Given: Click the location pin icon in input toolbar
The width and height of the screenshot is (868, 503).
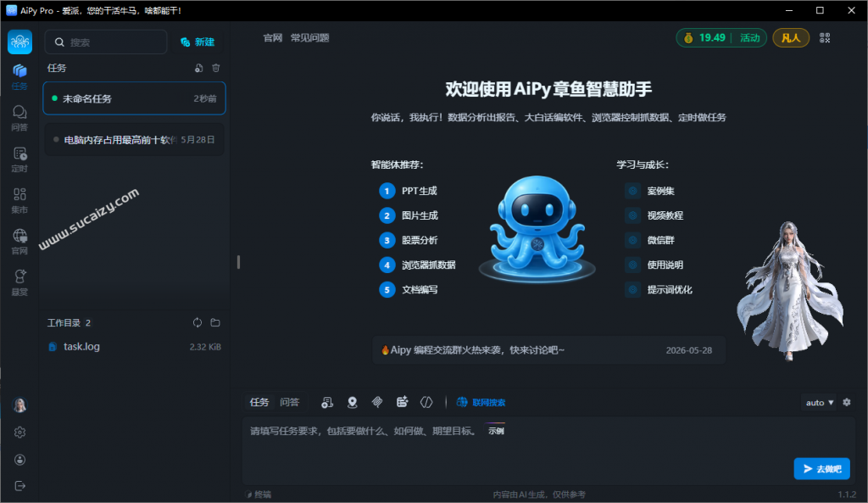Looking at the screenshot, I should click(352, 402).
